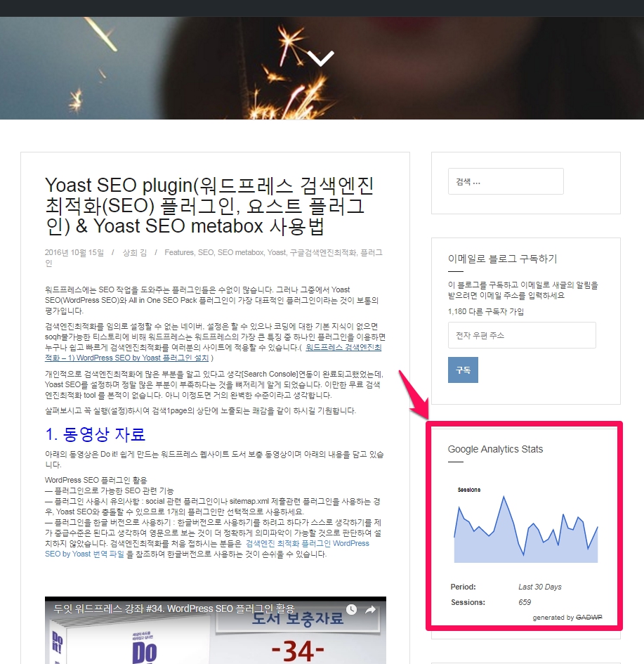Open the 검색엔진 최적화 플러그인 WordPress SEO link
Screen dimensions: 644x664
click(309, 542)
